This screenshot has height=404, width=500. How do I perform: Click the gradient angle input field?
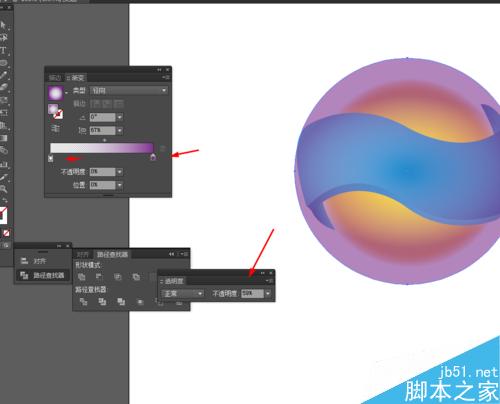pyautogui.click(x=102, y=117)
